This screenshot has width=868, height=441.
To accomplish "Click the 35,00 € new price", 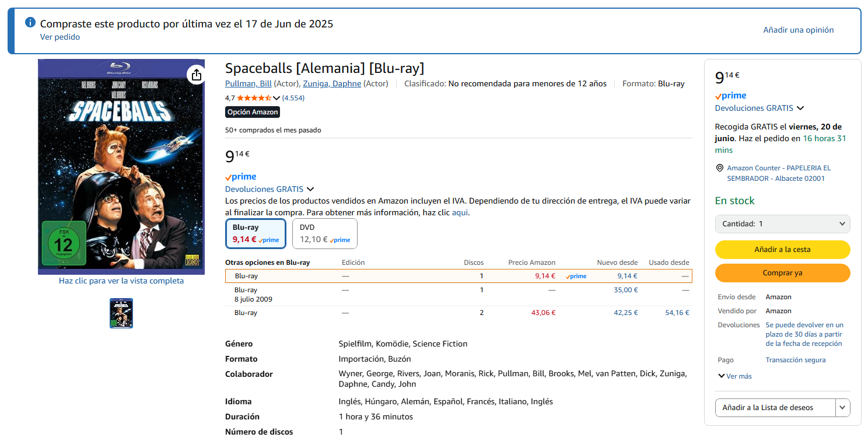I will click(x=626, y=290).
